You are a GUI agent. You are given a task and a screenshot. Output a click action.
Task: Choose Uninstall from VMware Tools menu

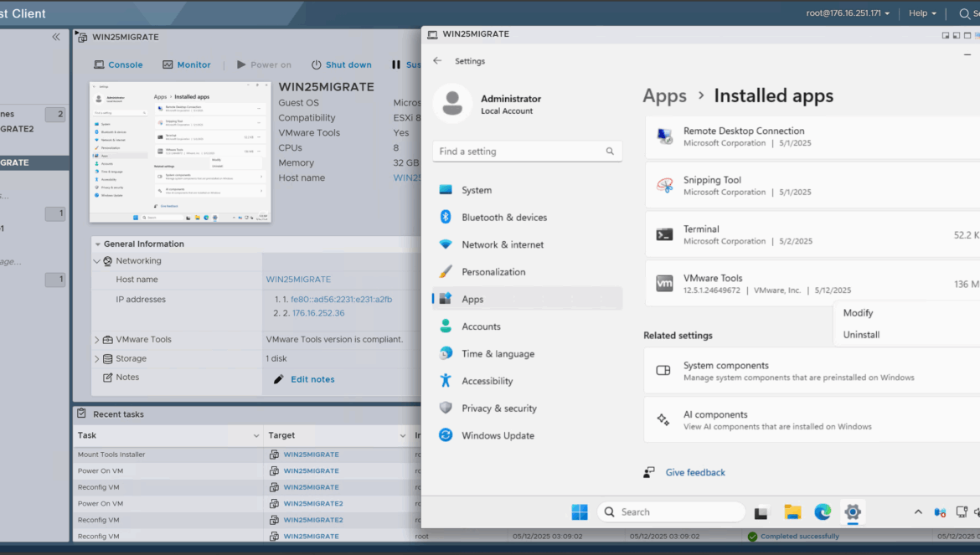coord(860,335)
